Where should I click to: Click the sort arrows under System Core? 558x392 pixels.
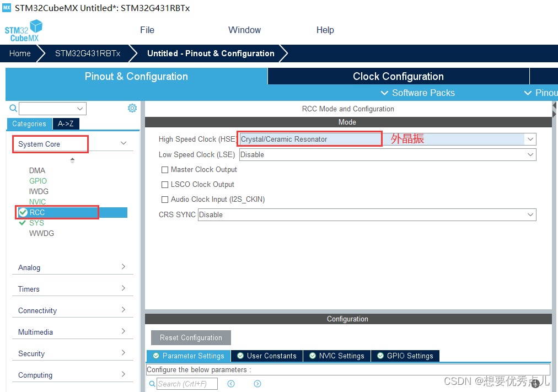(72, 160)
